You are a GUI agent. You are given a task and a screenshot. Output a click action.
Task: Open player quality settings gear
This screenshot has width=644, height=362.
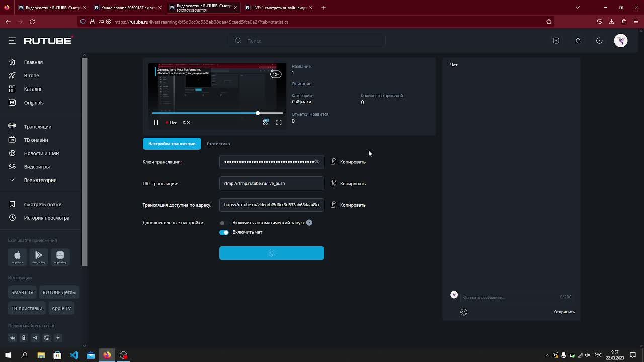(x=266, y=122)
